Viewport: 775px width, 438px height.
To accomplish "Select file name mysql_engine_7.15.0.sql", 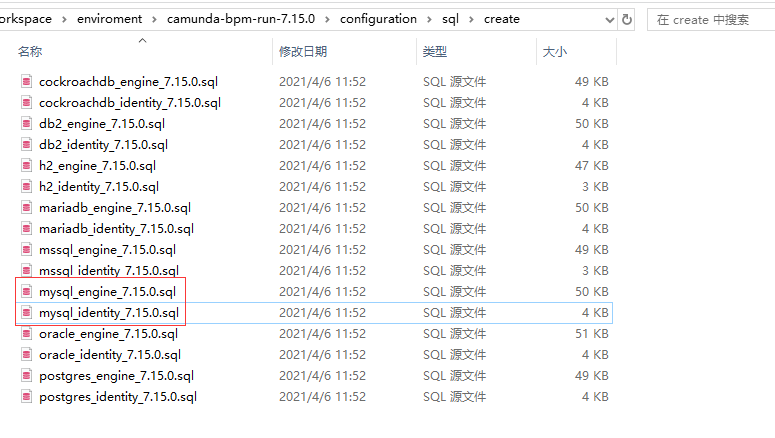I will (x=107, y=292).
